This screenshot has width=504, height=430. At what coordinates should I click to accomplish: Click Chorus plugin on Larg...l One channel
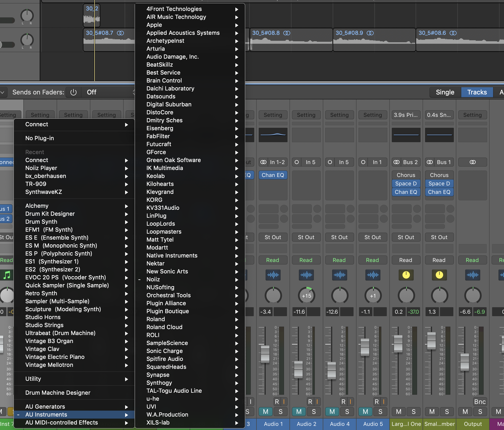[x=406, y=175]
